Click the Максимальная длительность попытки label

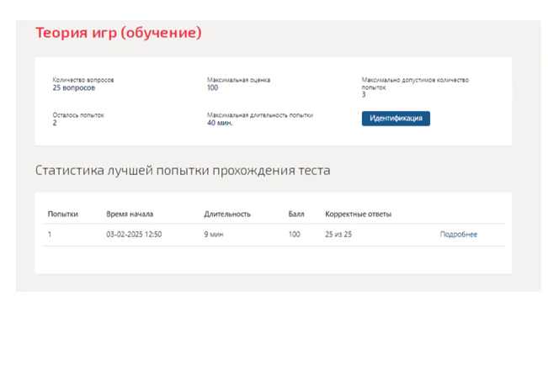point(260,115)
